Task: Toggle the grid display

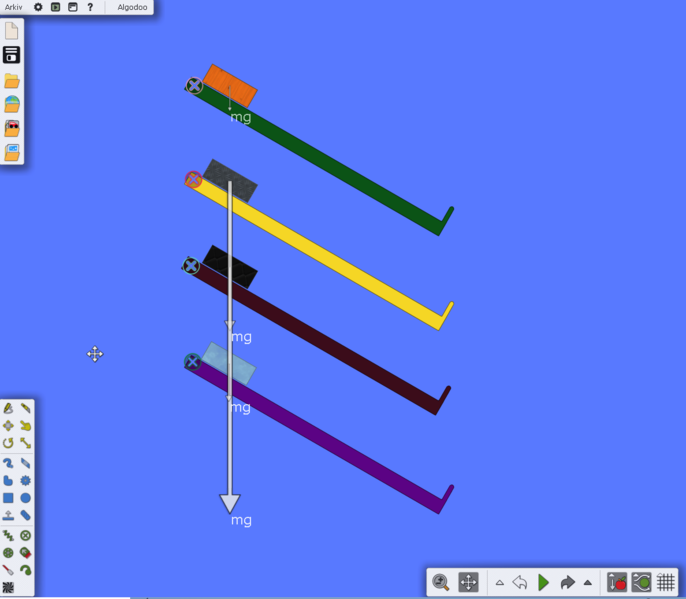Action: 666,582
